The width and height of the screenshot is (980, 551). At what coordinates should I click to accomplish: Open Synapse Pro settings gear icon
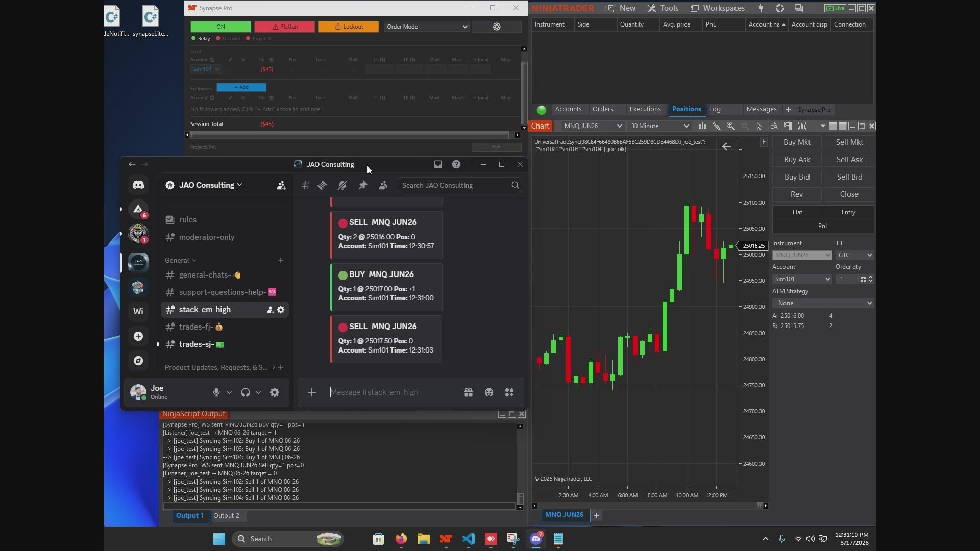(496, 27)
